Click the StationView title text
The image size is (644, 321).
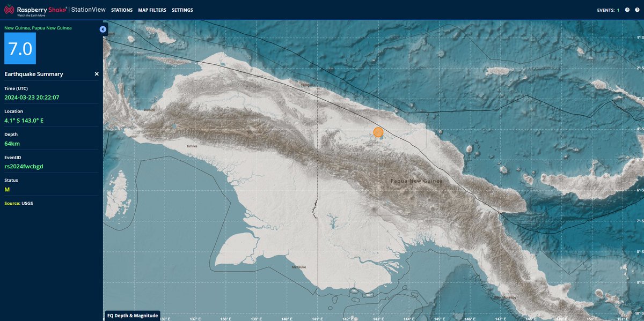89,10
